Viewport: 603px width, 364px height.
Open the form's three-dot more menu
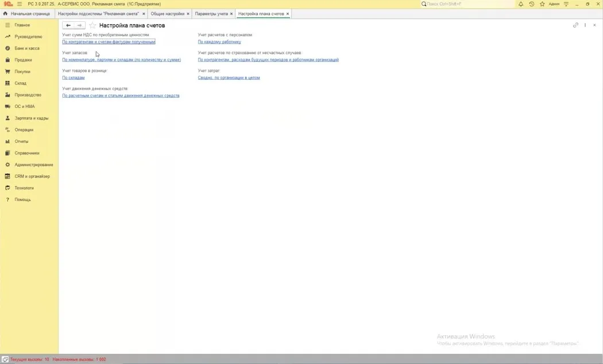585,25
